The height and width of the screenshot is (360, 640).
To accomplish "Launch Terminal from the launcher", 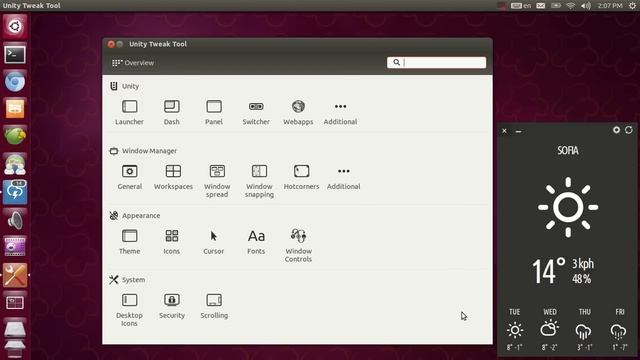I will pos(15,54).
